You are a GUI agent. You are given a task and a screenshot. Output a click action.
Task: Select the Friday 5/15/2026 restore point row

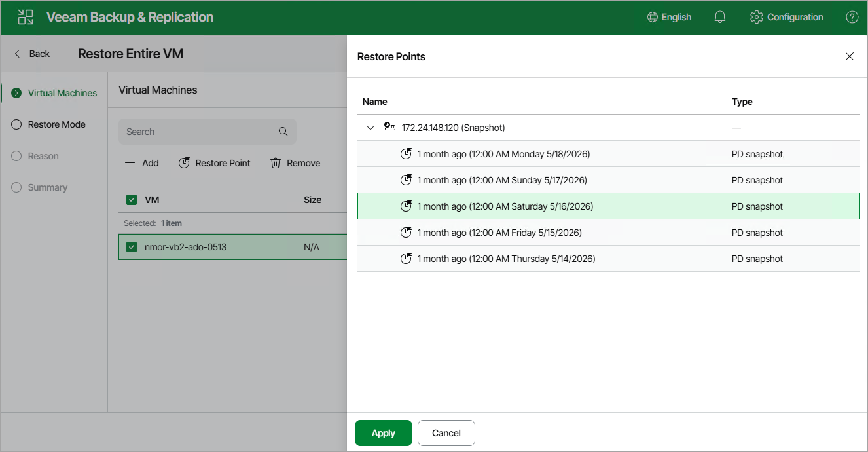coord(609,233)
